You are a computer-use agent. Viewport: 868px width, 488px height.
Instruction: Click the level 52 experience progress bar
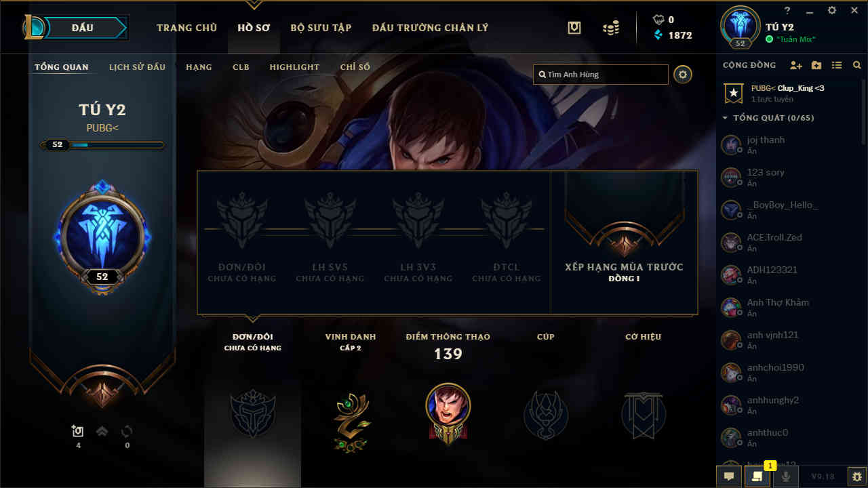click(102, 144)
